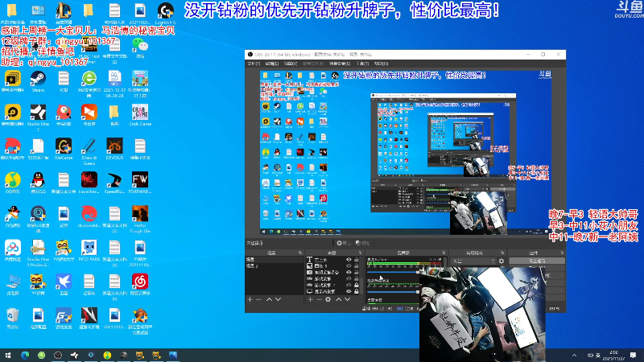Open the Crab Game desktop shortcut
Viewport: 644px width, 362px height.
[140, 115]
